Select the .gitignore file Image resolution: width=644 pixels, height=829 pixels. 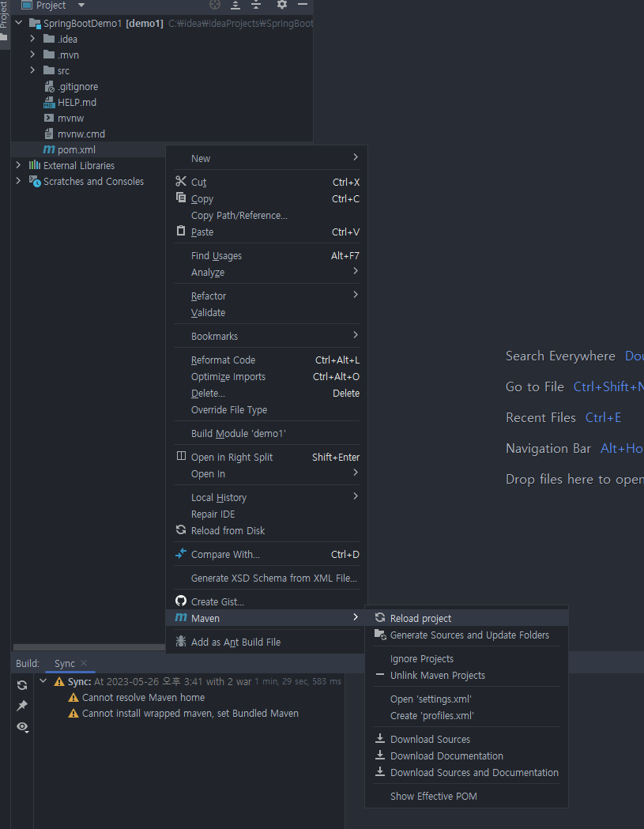[x=71, y=87]
